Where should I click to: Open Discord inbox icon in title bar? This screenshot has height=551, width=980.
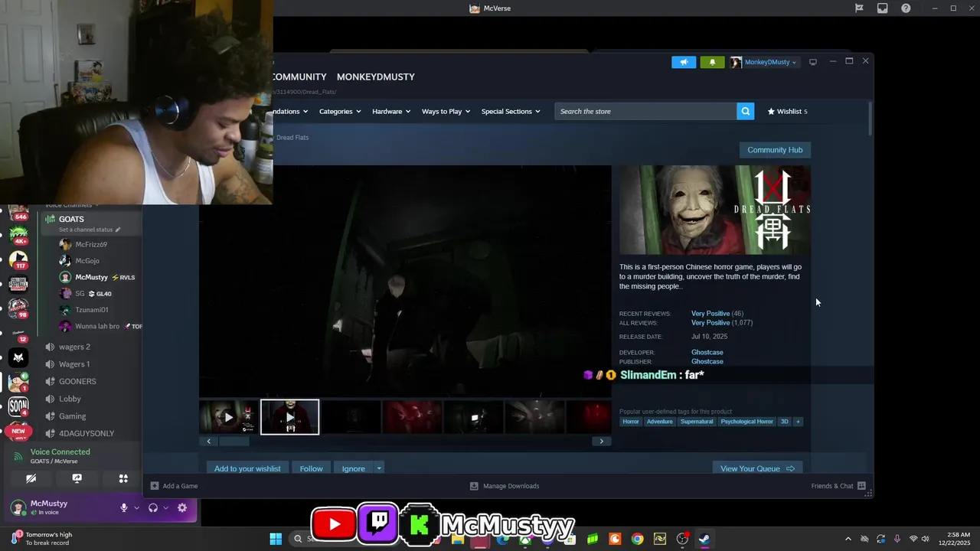pyautogui.click(x=882, y=8)
